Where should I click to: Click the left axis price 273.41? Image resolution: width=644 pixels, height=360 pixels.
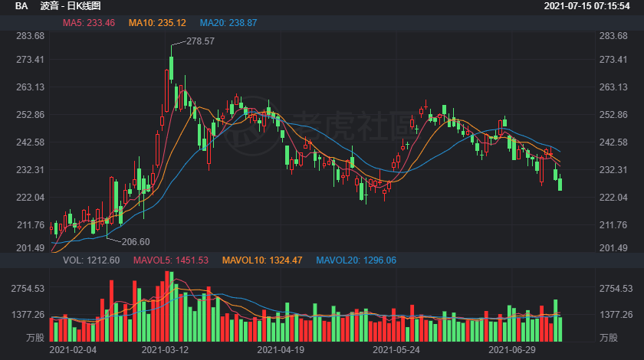(31, 60)
